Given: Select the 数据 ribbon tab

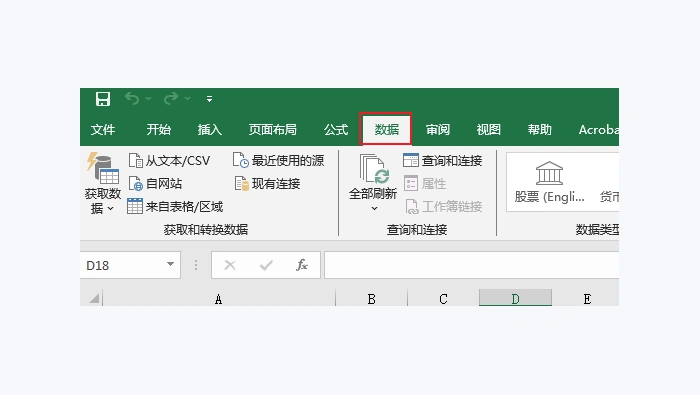Looking at the screenshot, I should click(386, 129).
